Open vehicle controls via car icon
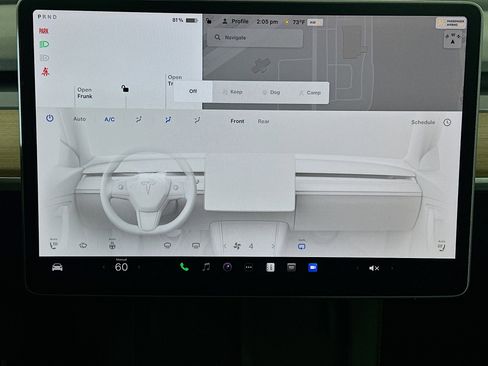This screenshot has width=488, height=366. point(57,267)
